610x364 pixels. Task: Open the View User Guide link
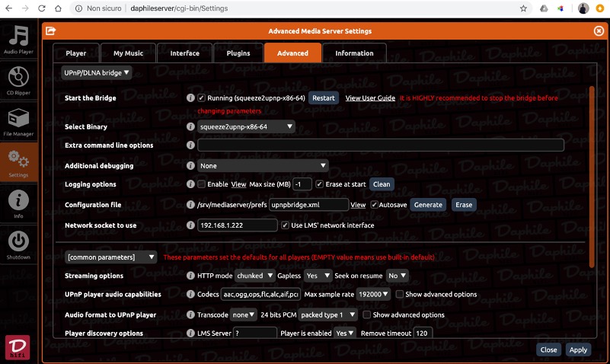tap(370, 98)
